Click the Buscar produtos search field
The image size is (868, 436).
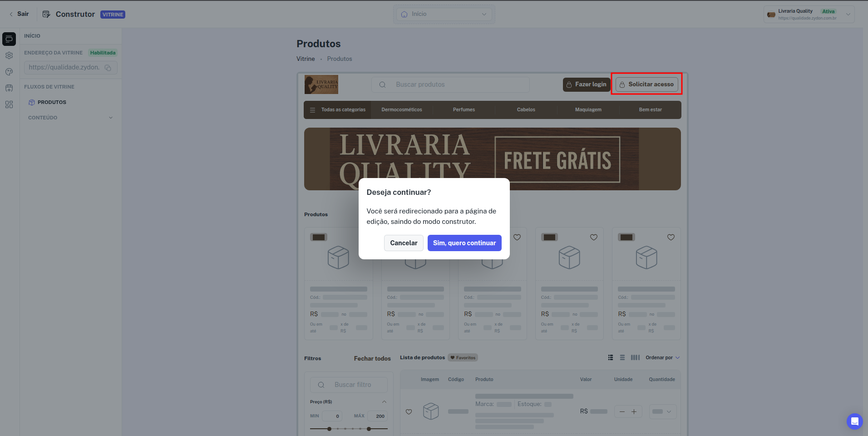pos(450,84)
